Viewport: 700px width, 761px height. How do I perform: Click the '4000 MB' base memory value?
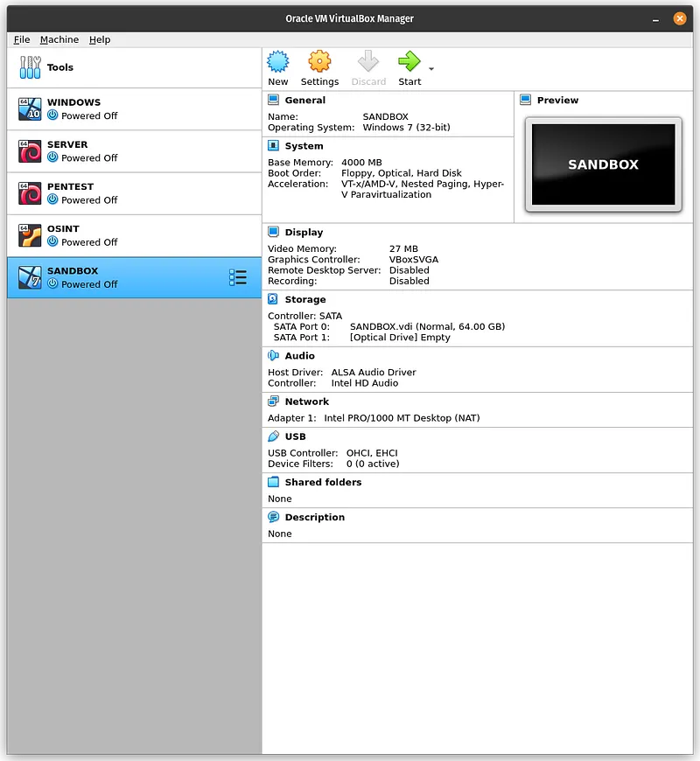click(361, 163)
